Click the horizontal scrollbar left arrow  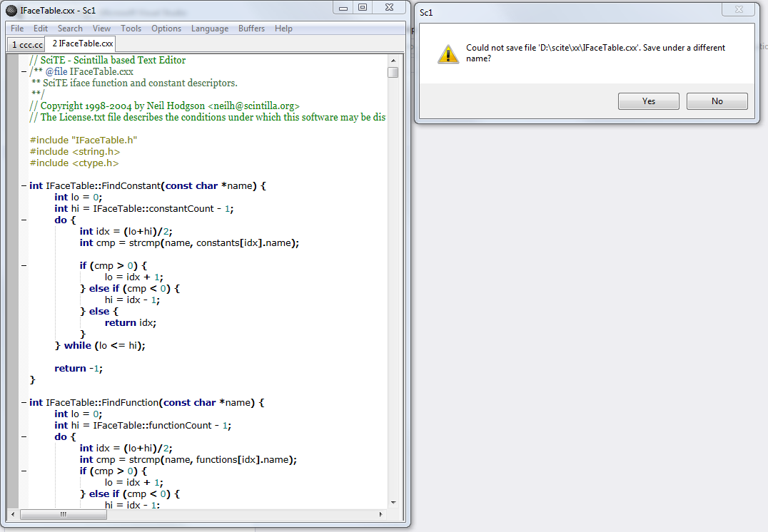[x=12, y=514]
